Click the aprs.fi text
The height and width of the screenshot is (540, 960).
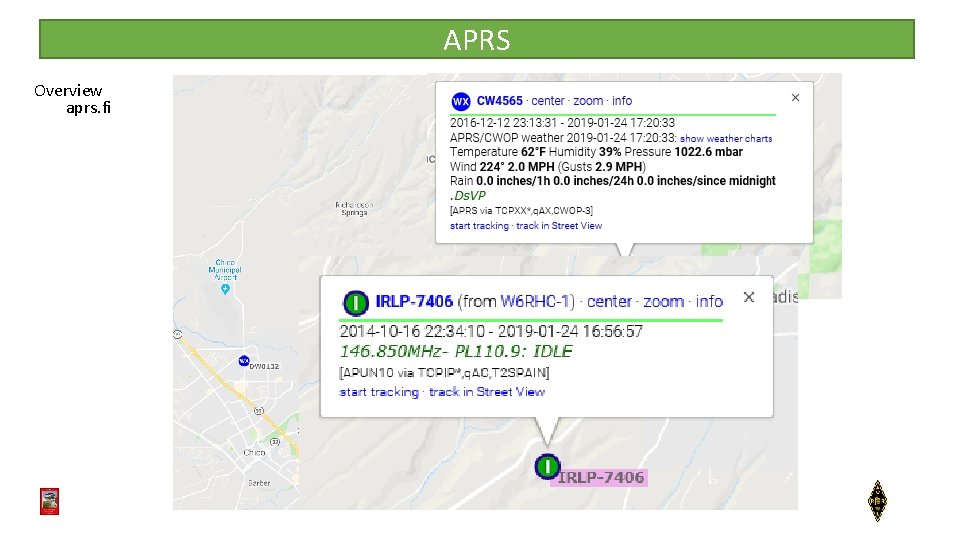pyautogui.click(x=88, y=108)
